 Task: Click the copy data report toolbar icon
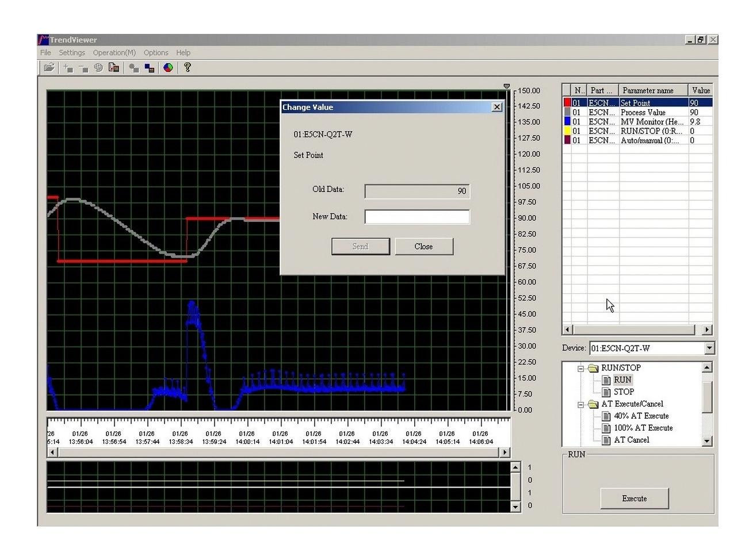[x=114, y=67]
